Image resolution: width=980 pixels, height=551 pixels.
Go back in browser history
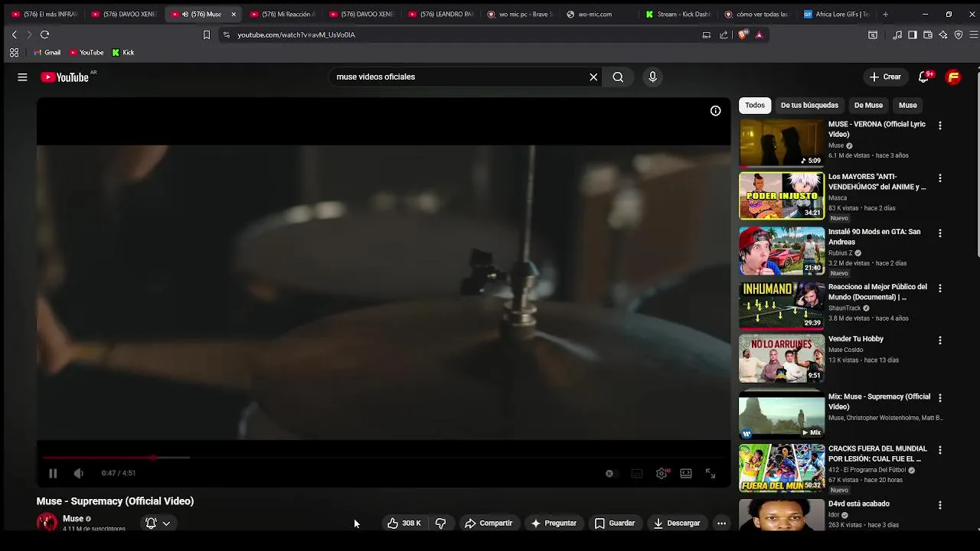point(14,34)
